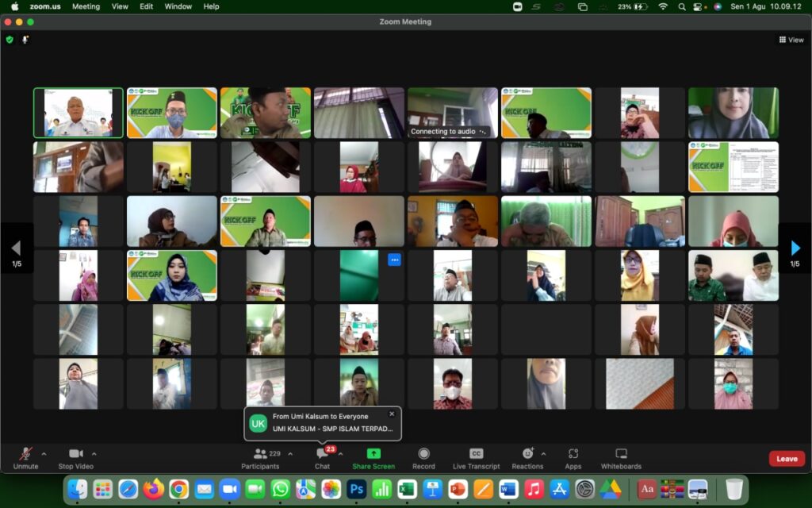This screenshot has width=812, height=508.
Task: Toggle live transcript captions
Action: point(476,455)
